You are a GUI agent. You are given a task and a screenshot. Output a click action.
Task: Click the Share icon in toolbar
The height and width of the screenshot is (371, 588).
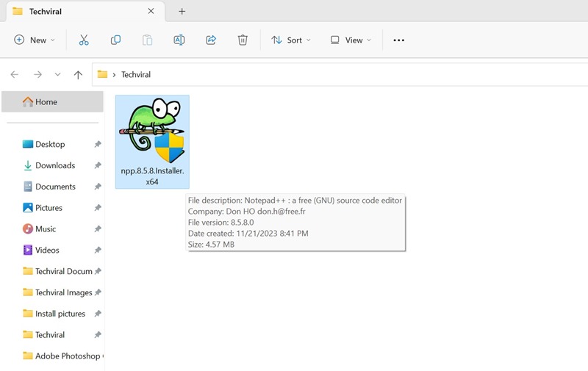coord(211,40)
